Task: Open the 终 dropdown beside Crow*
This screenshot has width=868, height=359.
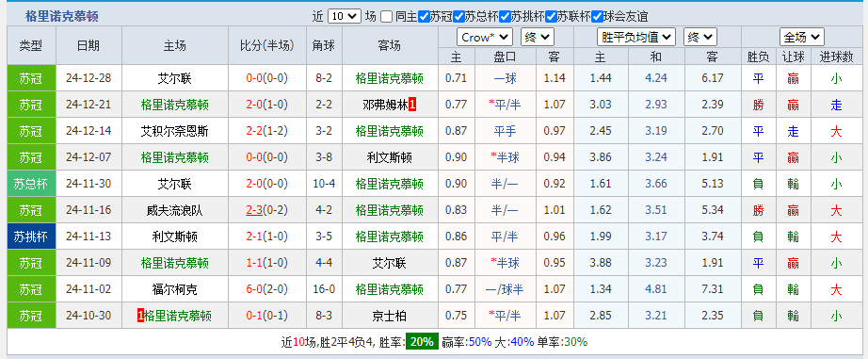Action: 537,37
